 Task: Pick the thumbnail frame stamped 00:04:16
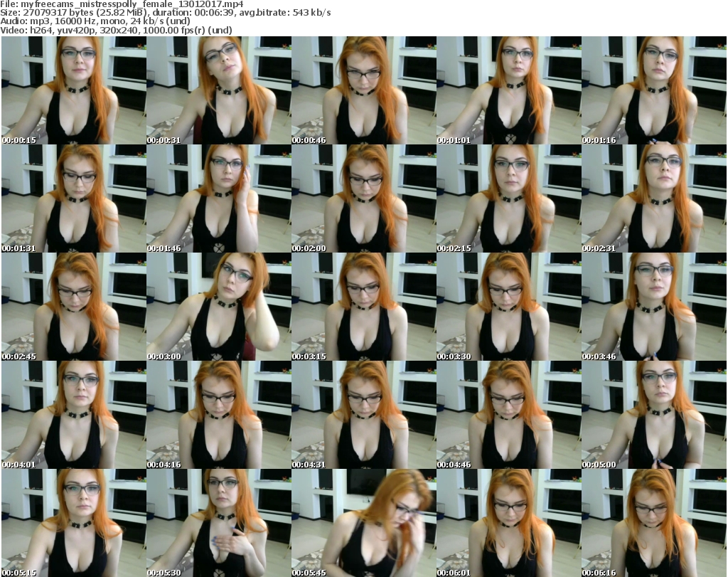pos(219,415)
